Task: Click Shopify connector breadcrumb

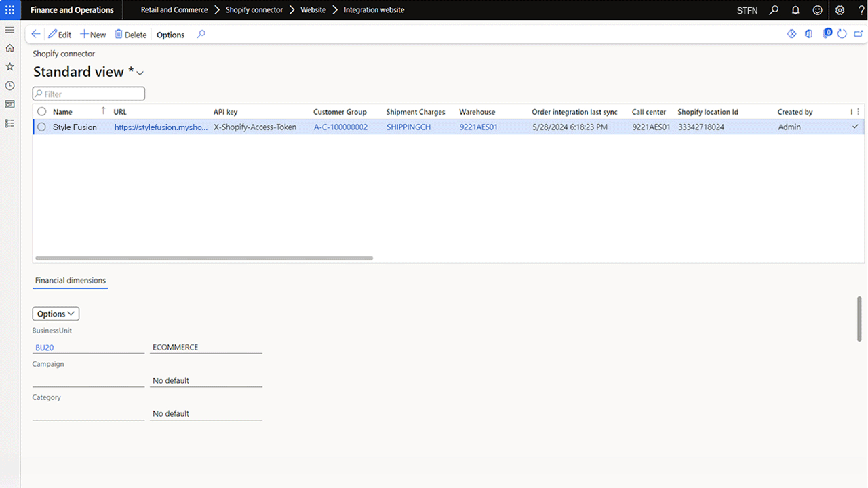Action: pos(254,10)
